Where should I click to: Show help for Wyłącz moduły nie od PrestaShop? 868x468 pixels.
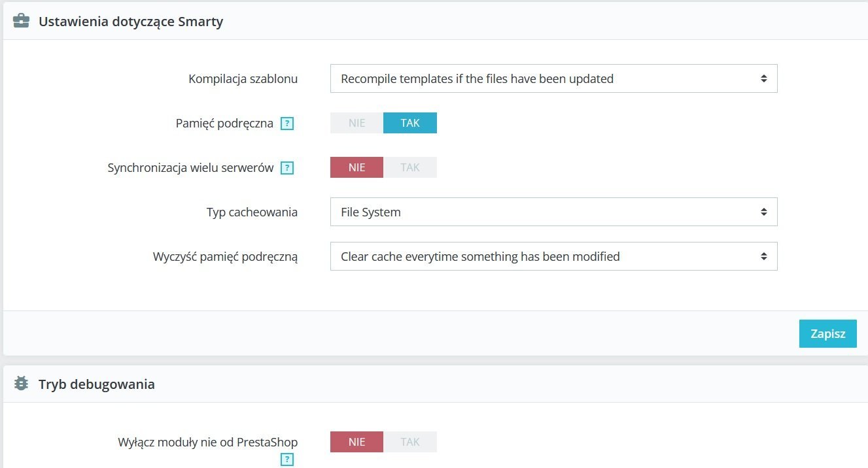(x=286, y=460)
